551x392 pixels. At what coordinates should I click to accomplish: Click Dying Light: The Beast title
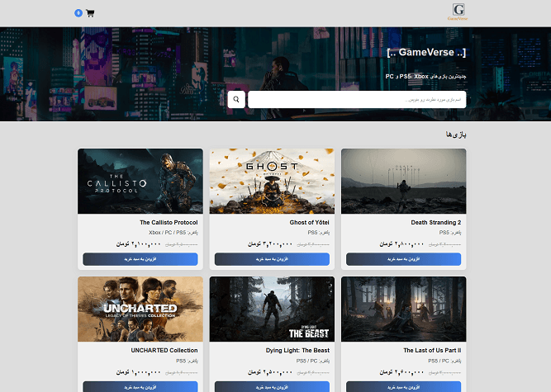[x=297, y=351]
